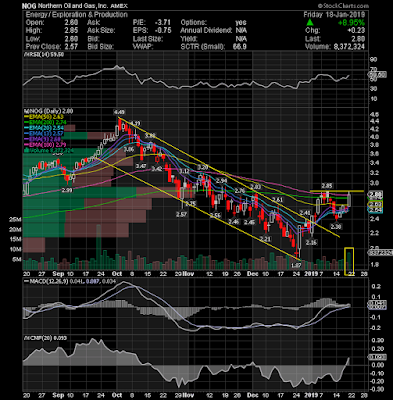The height and width of the screenshot is (400, 393).
Task: Click the 2.85 resistance label above January candles
Action: click(x=327, y=185)
